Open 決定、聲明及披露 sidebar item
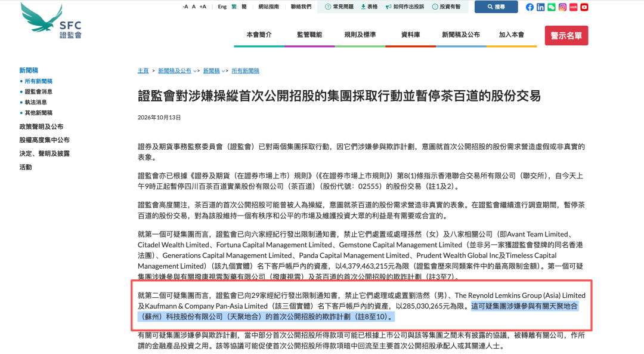The height and width of the screenshot is (354, 644). (44, 153)
